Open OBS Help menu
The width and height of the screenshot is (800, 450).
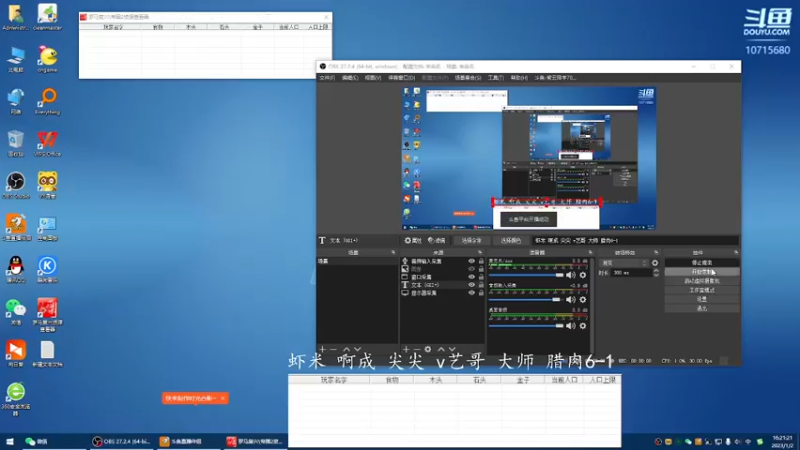(519, 78)
